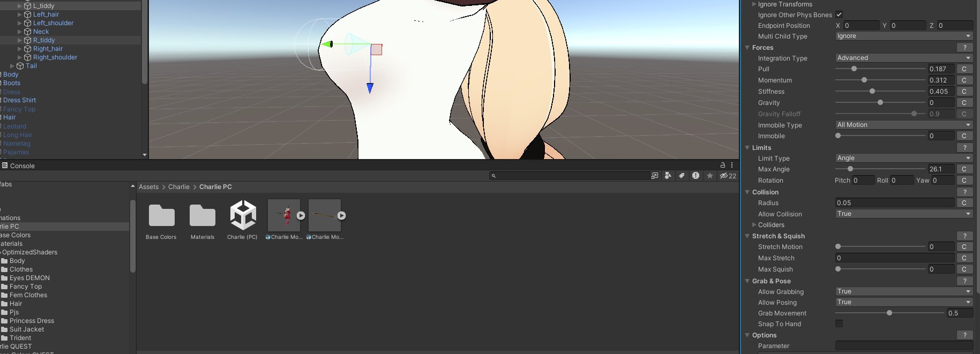The height and width of the screenshot is (354, 980).
Task: Click Charlie in the breadcrumb path
Action: (x=179, y=187)
